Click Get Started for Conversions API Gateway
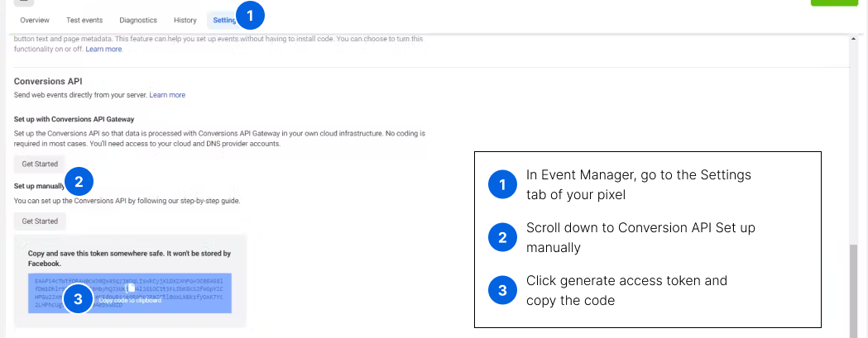Image resolution: width=868 pixels, height=338 pixels. pyautogui.click(x=40, y=164)
